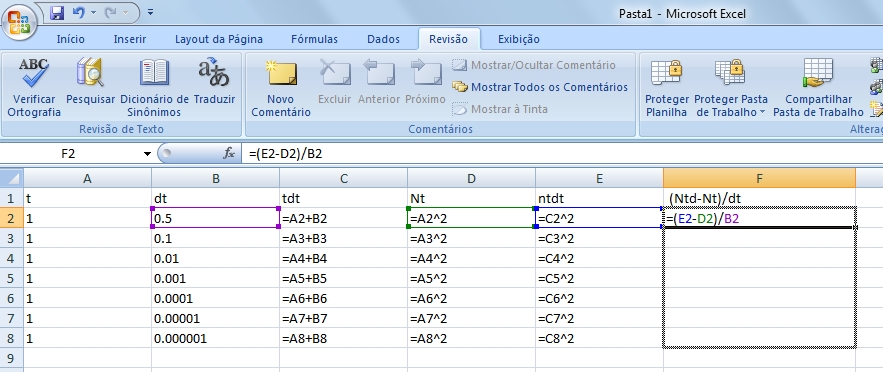Click the Nt header cell
The image size is (883, 372).
point(471,198)
